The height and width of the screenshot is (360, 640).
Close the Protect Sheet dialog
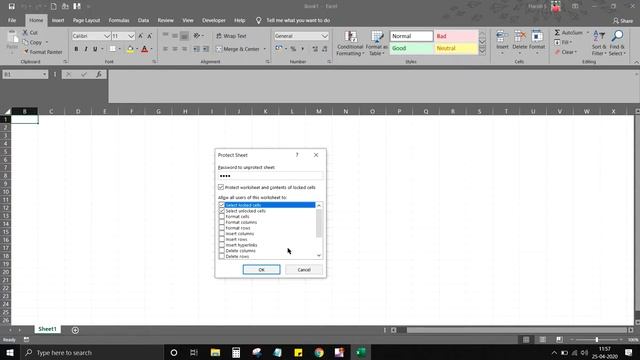(316, 155)
